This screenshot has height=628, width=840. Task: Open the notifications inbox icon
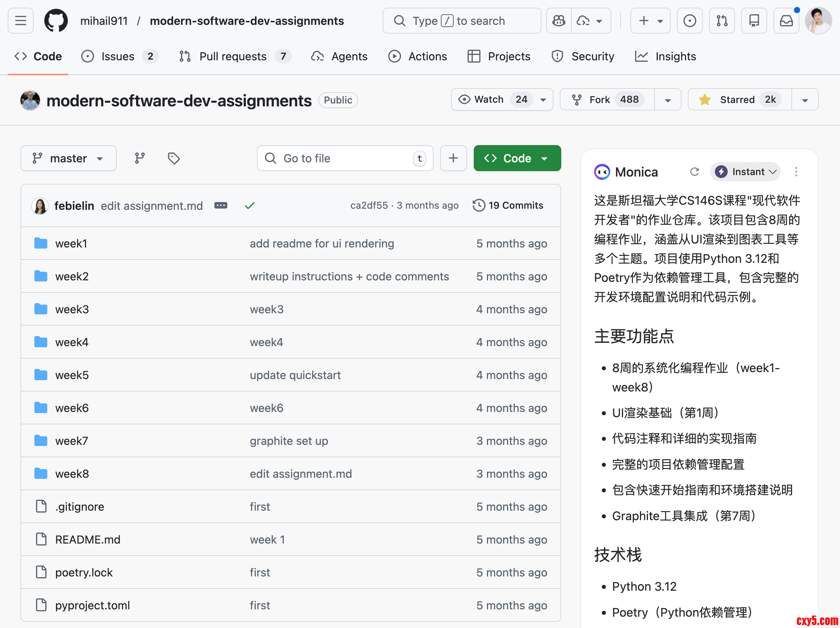coord(786,21)
